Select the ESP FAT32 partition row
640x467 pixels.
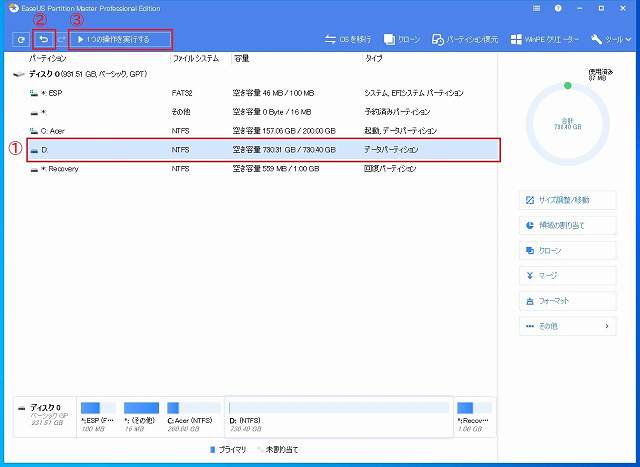pyautogui.click(x=263, y=93)
